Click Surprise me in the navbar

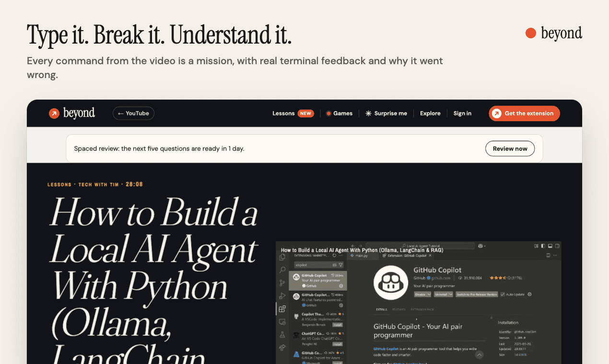386,114
